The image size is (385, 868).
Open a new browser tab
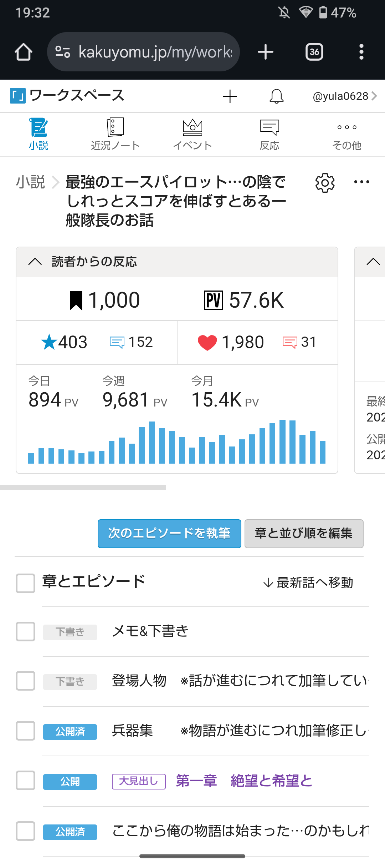(266, 52)
